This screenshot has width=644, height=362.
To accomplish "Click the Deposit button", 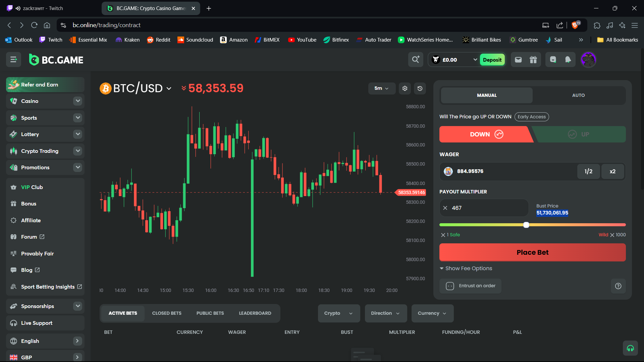I will tap(492, 60).
